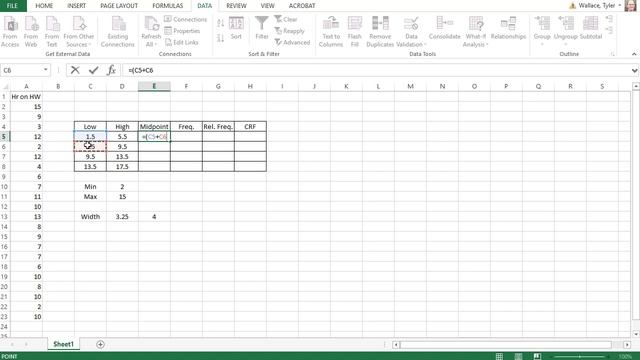Click the Rel. Freq. header cell

pyautogui.click(x=218, y=127)
